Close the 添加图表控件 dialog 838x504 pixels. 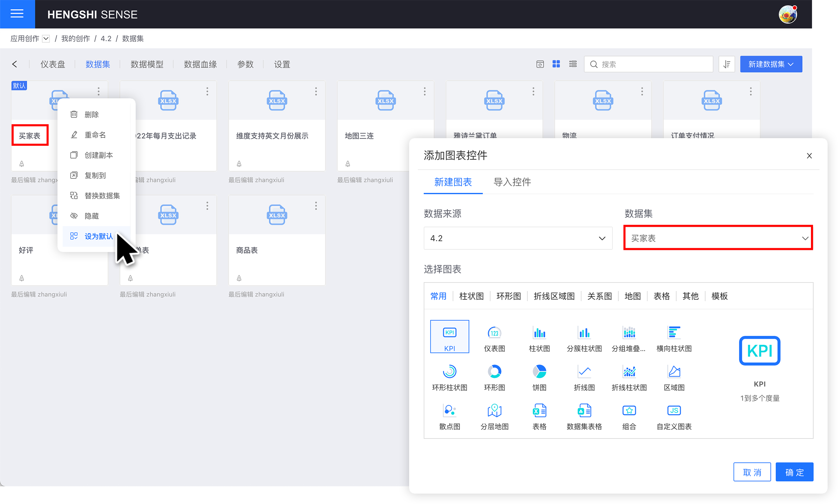pos(809,156)
